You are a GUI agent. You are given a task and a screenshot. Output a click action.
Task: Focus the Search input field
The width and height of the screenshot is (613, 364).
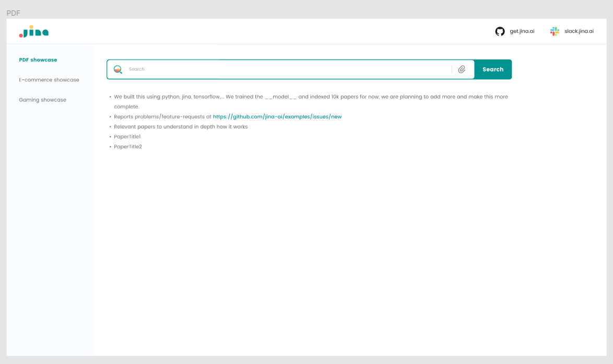click(x=289, y=69)
